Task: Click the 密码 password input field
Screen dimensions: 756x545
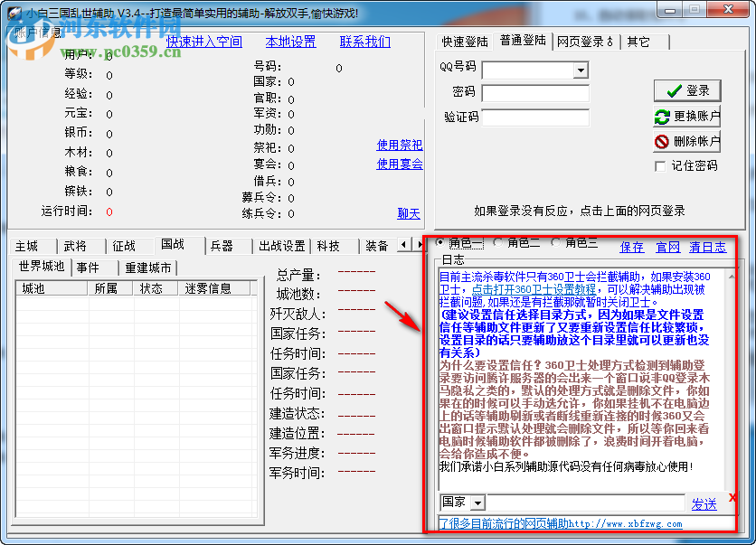Action: pos(535,93)
